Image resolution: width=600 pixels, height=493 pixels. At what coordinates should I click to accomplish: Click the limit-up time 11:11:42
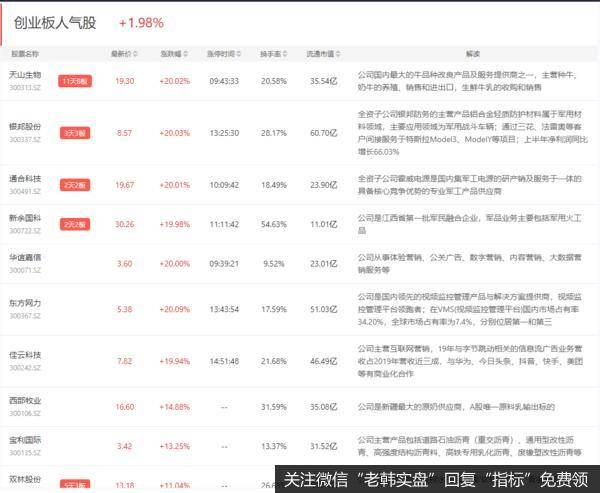(x=224, y=224)
